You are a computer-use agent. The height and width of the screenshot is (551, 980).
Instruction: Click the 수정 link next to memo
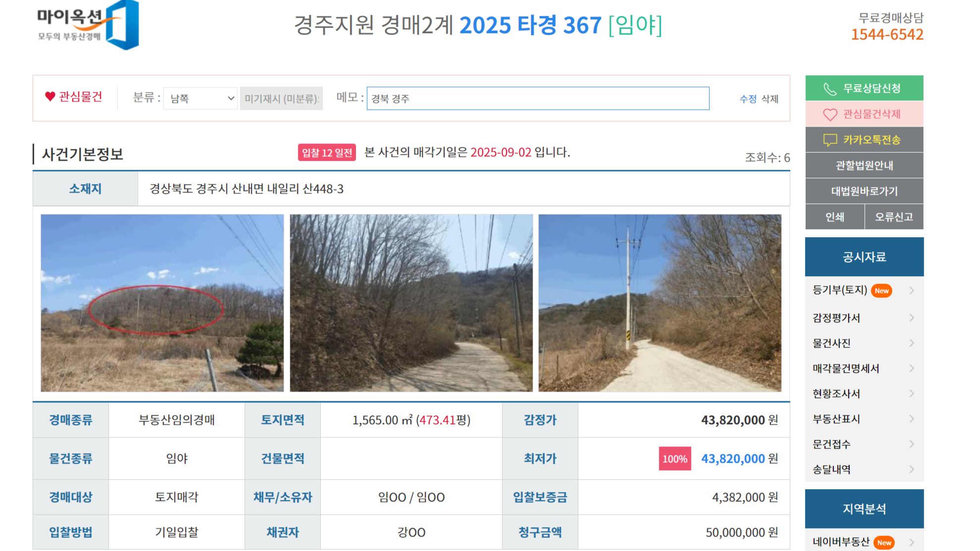click(x=748, y=99)
